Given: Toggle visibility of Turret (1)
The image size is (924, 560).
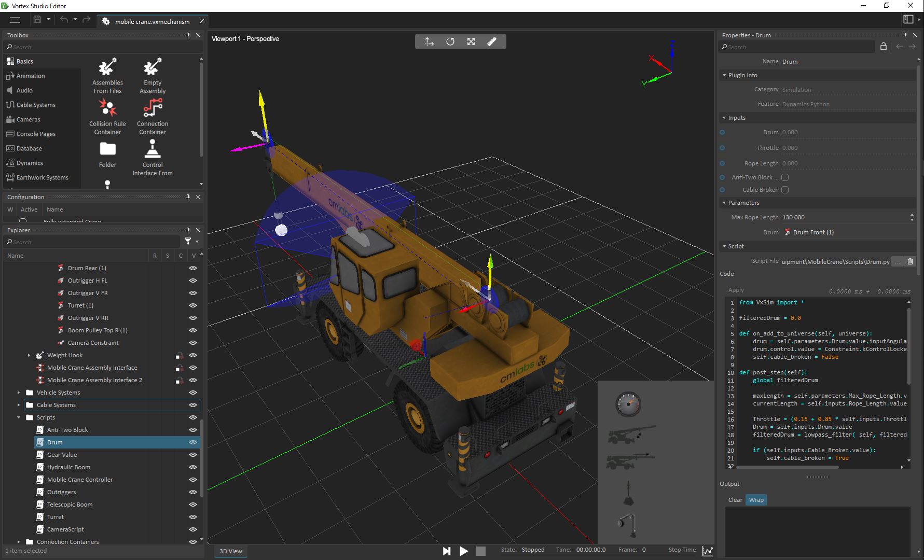Looking at the screenshot, I should click(193, 305).
